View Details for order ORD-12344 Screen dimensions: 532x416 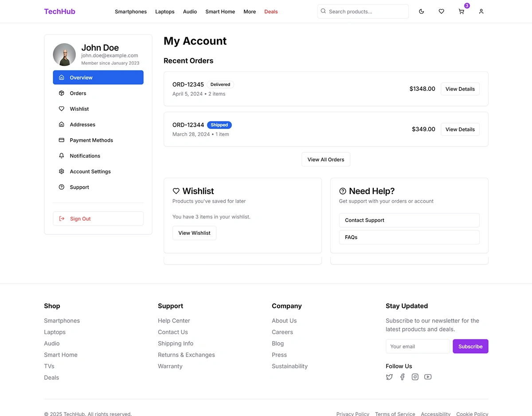click(460, 129)
